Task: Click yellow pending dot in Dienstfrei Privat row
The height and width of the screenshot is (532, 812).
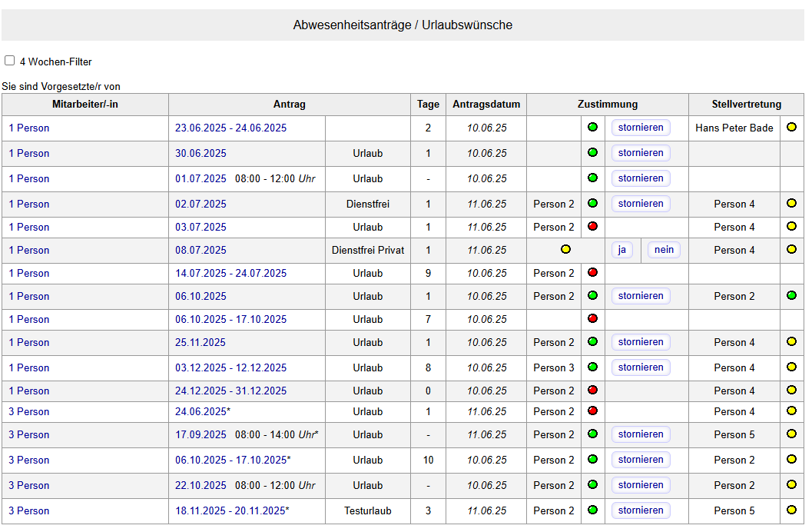Action: (565, 250)
